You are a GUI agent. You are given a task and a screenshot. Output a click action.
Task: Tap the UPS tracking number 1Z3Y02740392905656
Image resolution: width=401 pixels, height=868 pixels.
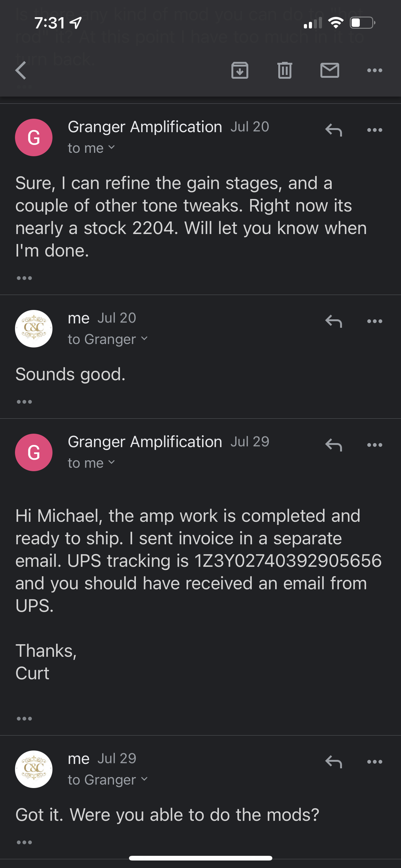tap(288, 561)
